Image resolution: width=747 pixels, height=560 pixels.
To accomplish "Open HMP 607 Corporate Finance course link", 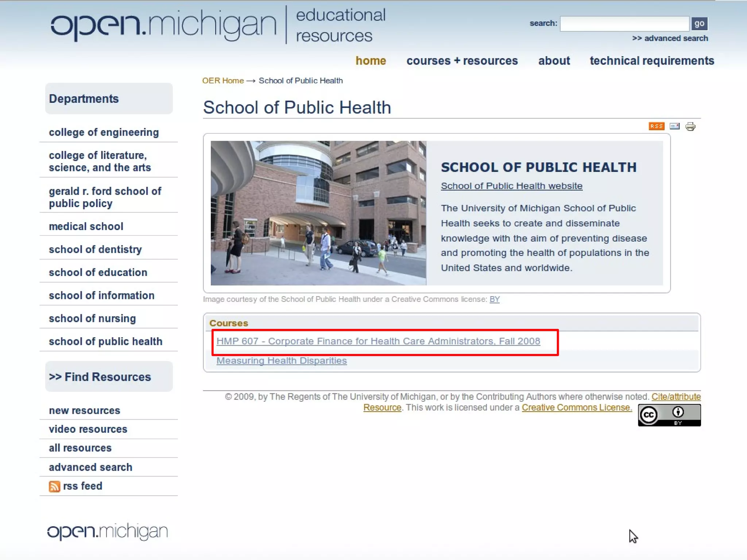I will pos(378,341).
